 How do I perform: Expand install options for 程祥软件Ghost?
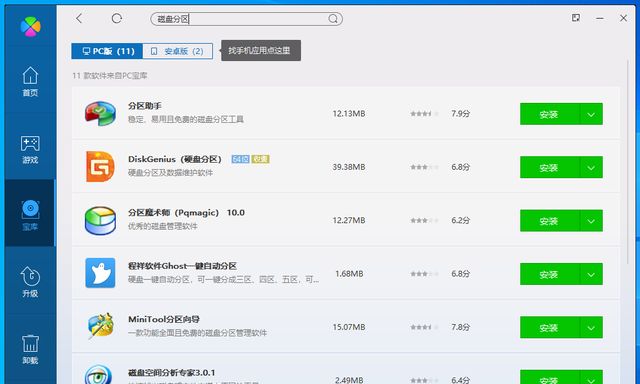point(591,274)
